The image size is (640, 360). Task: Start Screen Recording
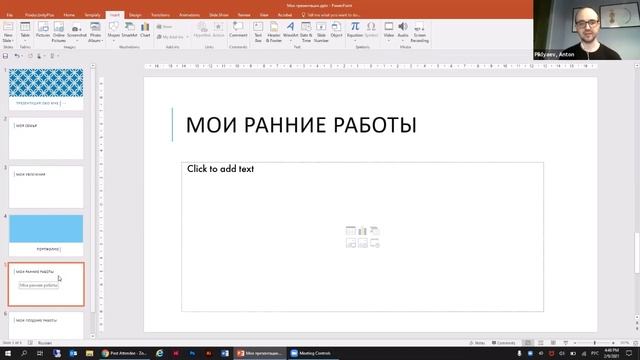[420, 32]
